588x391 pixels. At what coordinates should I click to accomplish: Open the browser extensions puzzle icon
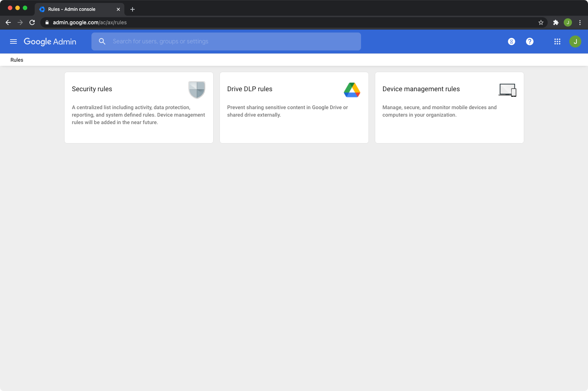click(556, 22)
